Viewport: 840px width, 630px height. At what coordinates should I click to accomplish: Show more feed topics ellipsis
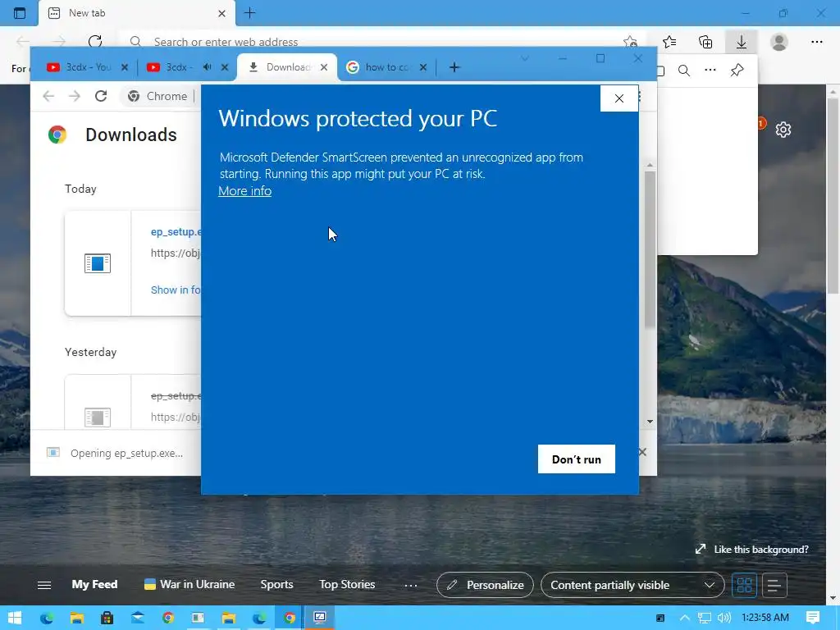(x=411, y=585)
